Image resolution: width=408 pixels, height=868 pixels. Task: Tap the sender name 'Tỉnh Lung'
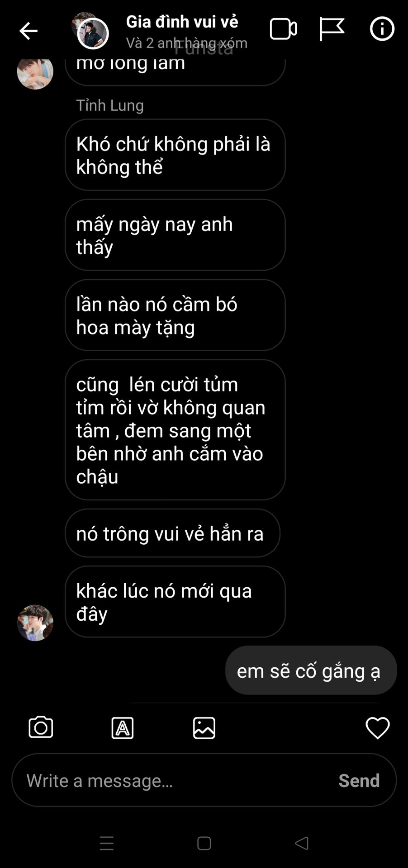coord(110,105)
